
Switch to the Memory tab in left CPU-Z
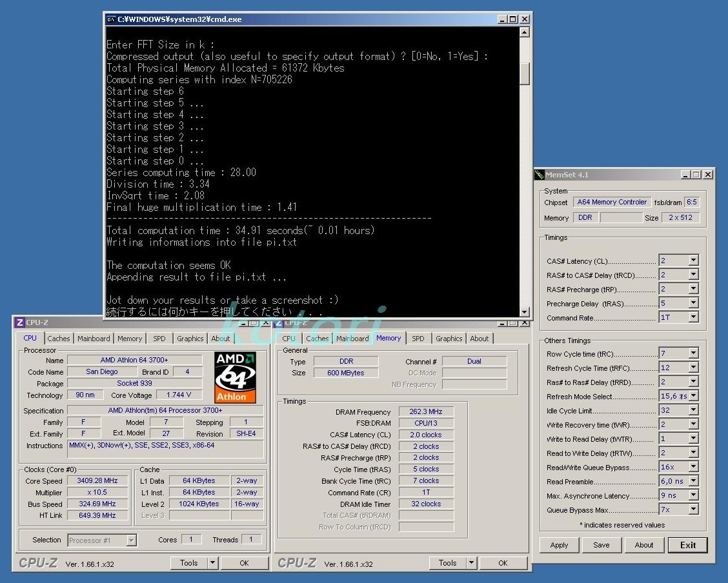130,339
